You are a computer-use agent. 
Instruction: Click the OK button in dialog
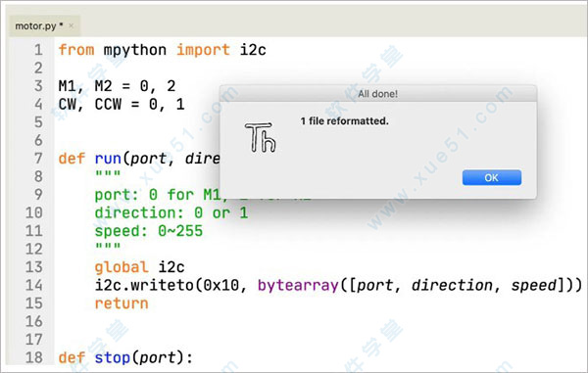tap(492, 177)
